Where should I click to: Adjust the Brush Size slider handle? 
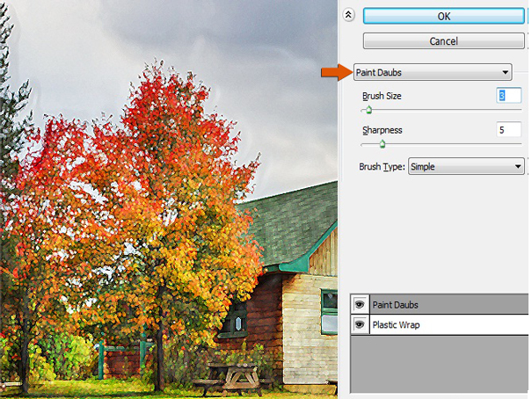(368, 110)
